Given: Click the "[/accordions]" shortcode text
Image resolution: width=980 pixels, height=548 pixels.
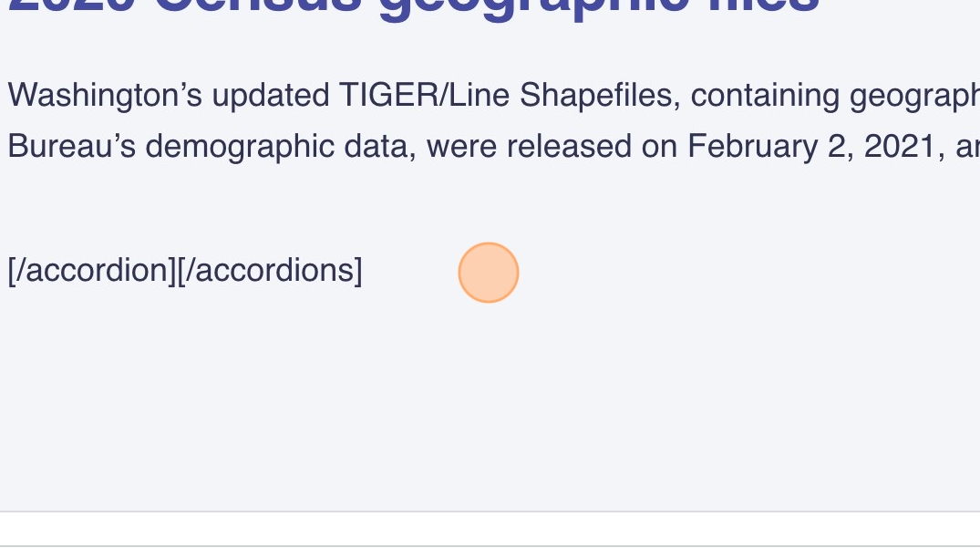Looking at the screenshot, I should click(270, 270).
